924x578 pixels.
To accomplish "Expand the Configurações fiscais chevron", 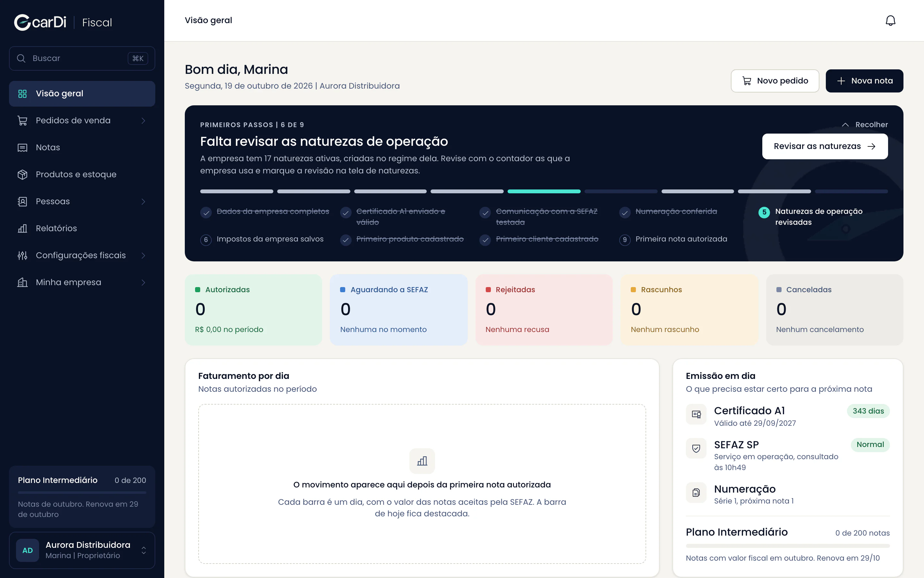I will pos(143,255).
